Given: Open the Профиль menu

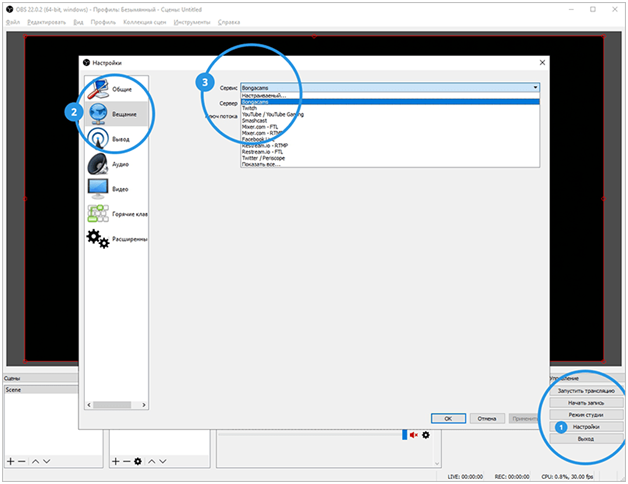Looking at the screenshot, I should pos(103,22).
